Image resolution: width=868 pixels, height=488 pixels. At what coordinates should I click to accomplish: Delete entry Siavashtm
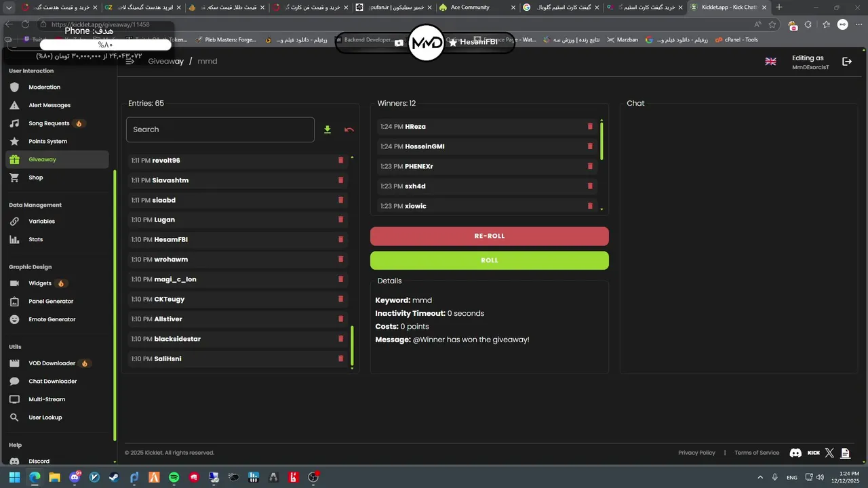(341, 180)
